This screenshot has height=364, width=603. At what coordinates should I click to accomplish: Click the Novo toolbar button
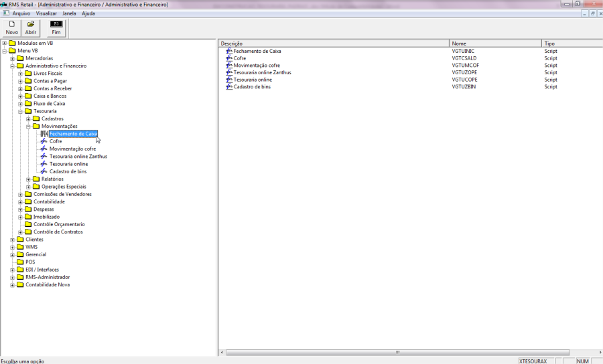(11, 28)
